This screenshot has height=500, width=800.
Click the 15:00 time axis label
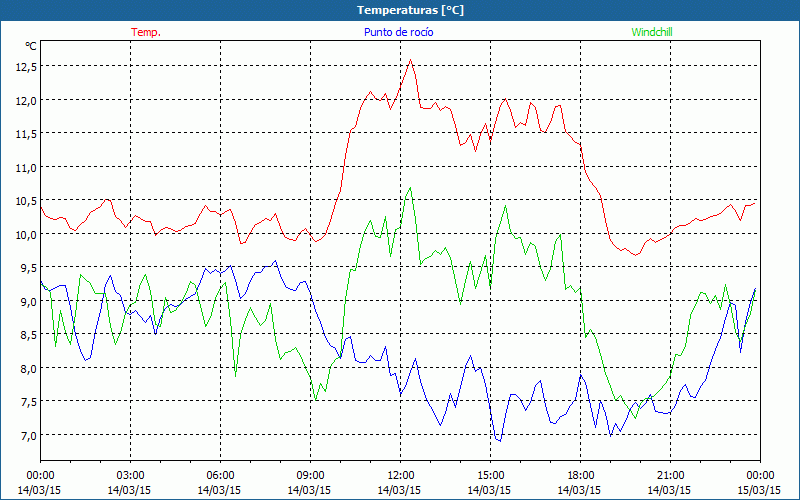pos(490,476)
